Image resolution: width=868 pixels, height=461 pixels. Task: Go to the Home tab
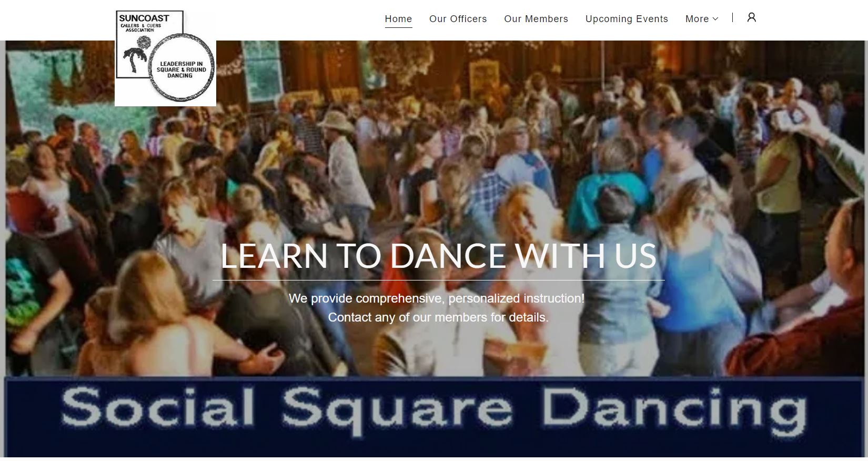(398, 19)
